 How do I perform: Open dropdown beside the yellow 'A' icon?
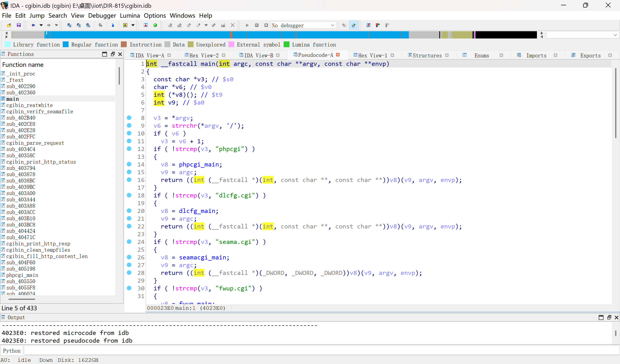pyautogui.click(x=133, y=25)
